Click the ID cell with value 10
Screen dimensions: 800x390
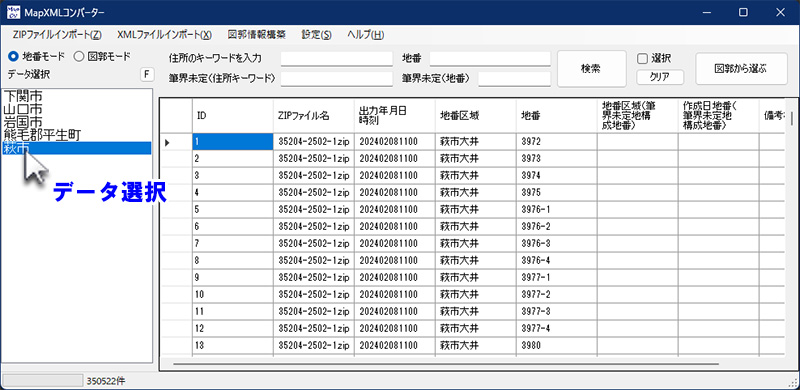(x=233, y=295)
